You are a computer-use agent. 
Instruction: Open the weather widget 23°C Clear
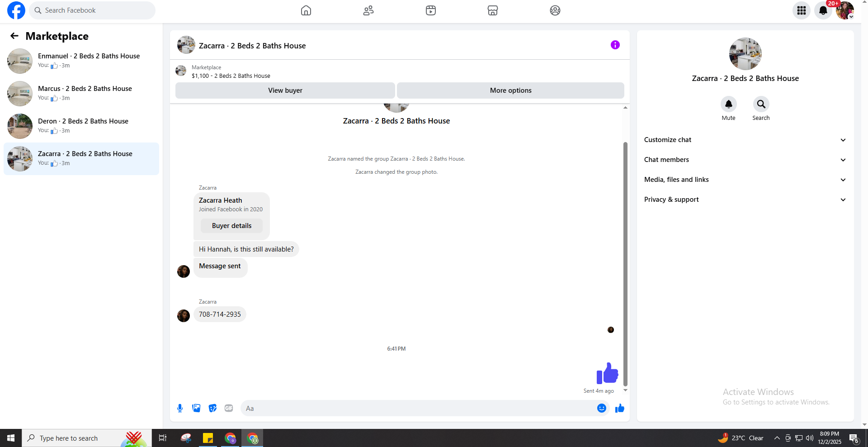click(x=741, y=438)
